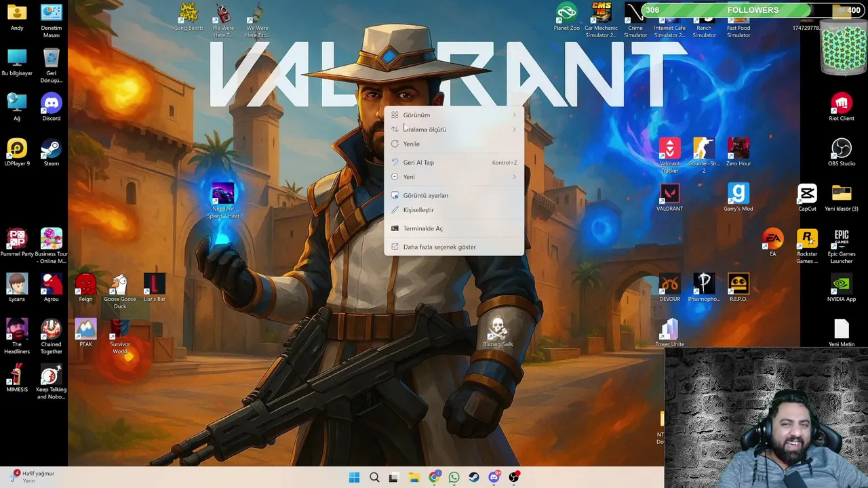Image resolution: width=868 pixels, height=488 pixels.
Task: Select the CapCut desktop icon
Action: click(x=807, y=198)
